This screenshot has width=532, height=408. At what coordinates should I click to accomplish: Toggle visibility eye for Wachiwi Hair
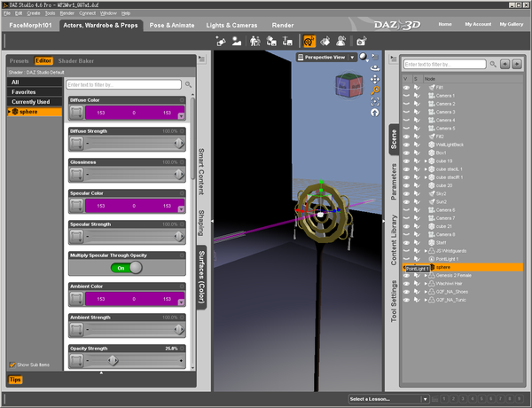point(406,284)
